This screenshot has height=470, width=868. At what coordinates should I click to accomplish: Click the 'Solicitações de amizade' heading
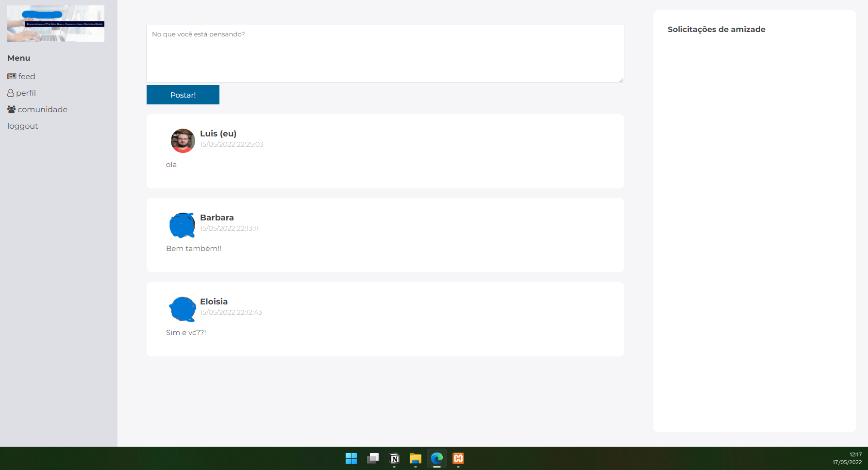pos(717,30)
